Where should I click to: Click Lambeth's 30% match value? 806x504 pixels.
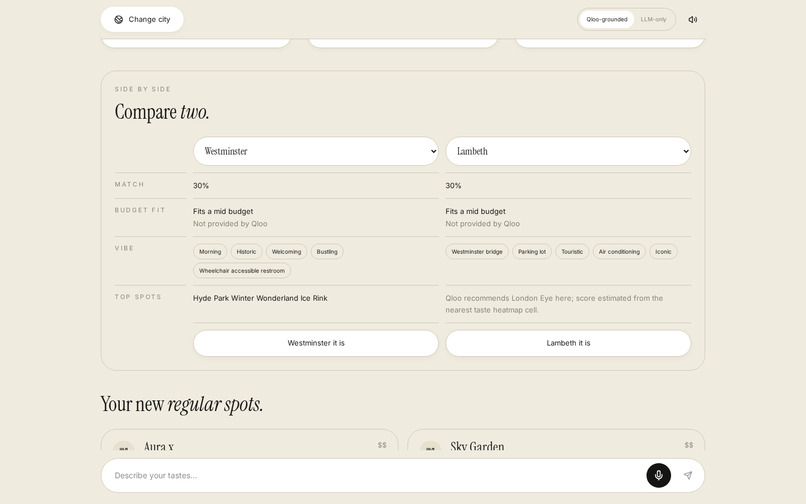pyautogui.click(x=453, y=186)
